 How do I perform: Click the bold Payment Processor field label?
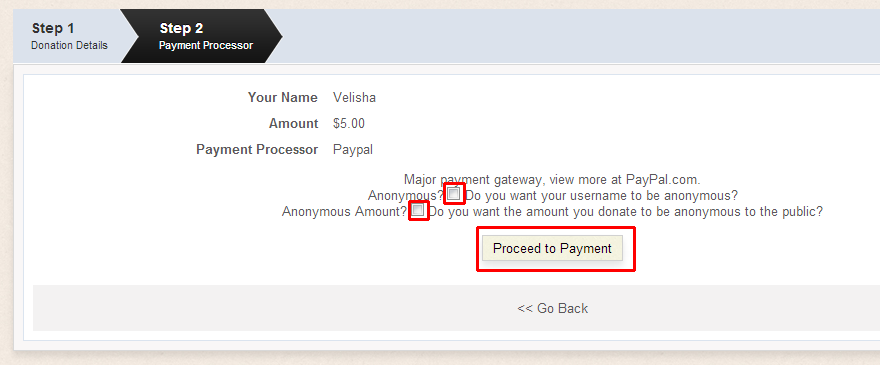(257, 150)
